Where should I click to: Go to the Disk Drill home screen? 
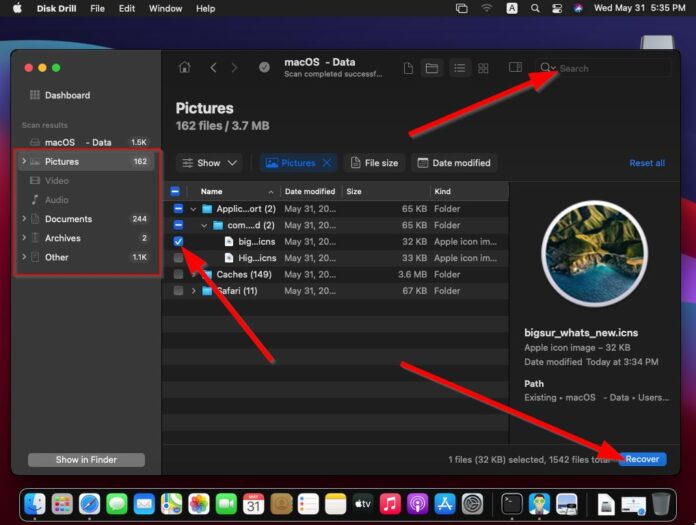point(185,67)
